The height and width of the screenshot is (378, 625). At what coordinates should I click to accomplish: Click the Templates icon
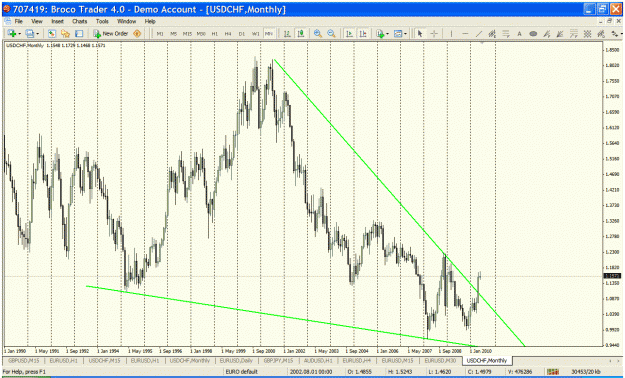(x=398, y=34)
